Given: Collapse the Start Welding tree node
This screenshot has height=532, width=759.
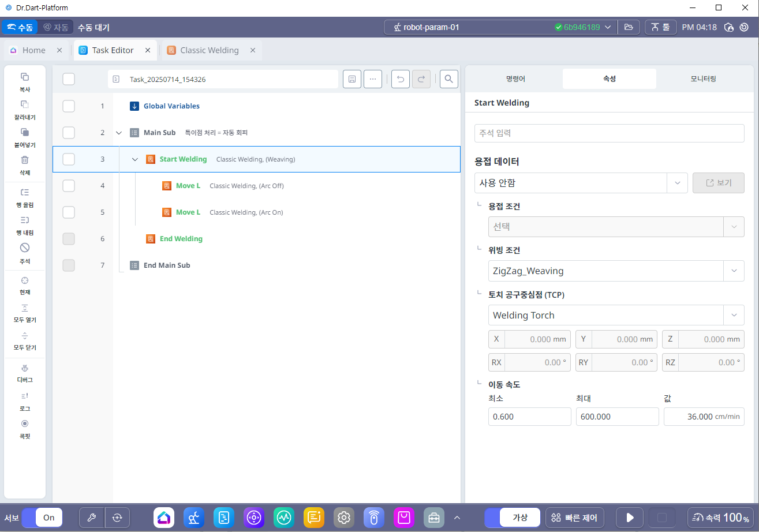Looking at the screenshot, I should coord(135,159).
